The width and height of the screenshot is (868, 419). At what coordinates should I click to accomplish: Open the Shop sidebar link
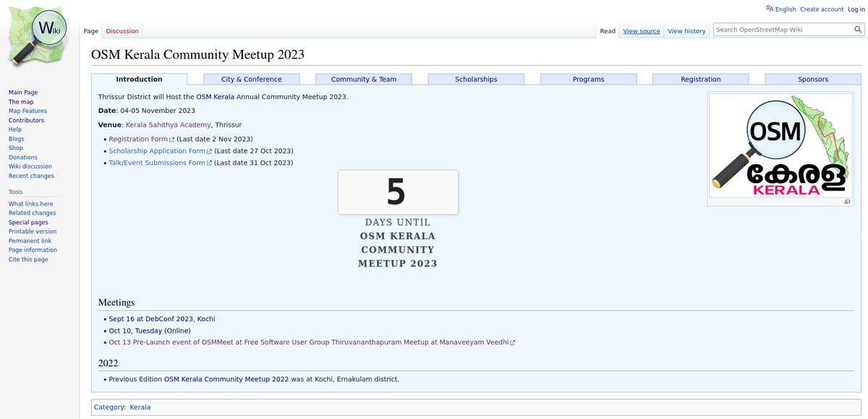pyautogui.click(x=16, y=148)
